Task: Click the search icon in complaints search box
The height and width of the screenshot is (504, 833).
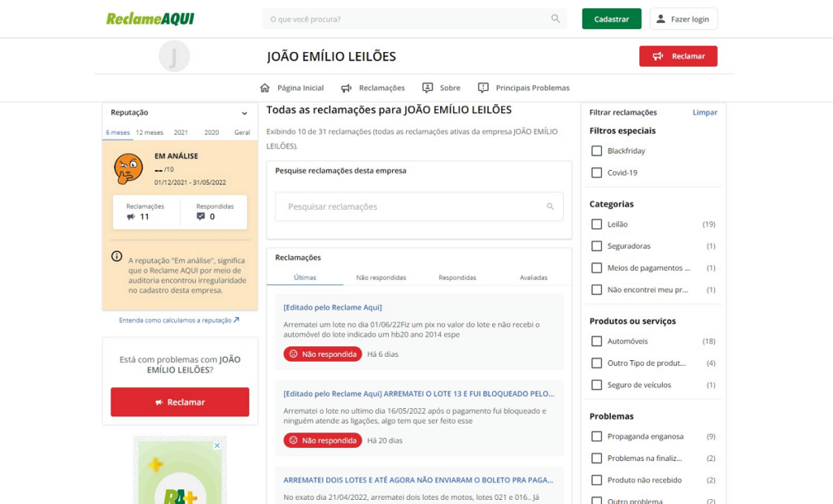Action: point(550,206)
